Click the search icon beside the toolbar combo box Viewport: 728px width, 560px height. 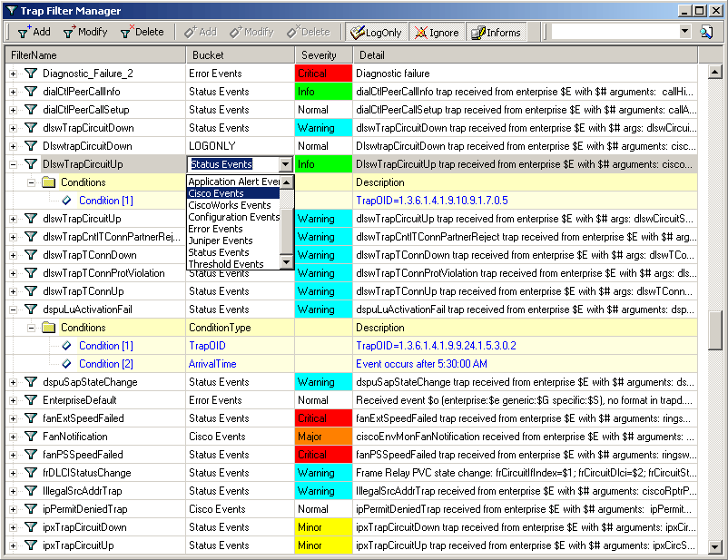pos(706,32)
